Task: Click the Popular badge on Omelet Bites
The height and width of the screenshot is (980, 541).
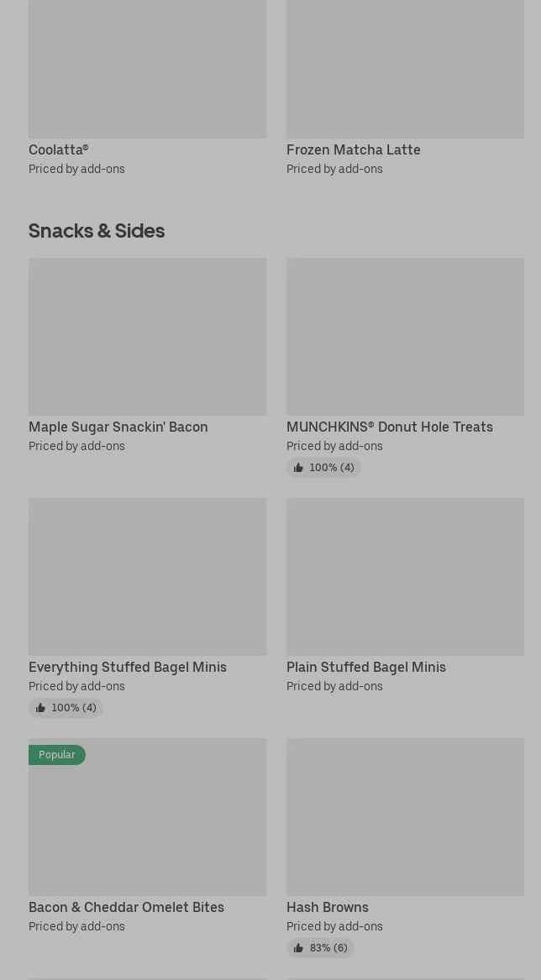Action: [x=56, y=755]
